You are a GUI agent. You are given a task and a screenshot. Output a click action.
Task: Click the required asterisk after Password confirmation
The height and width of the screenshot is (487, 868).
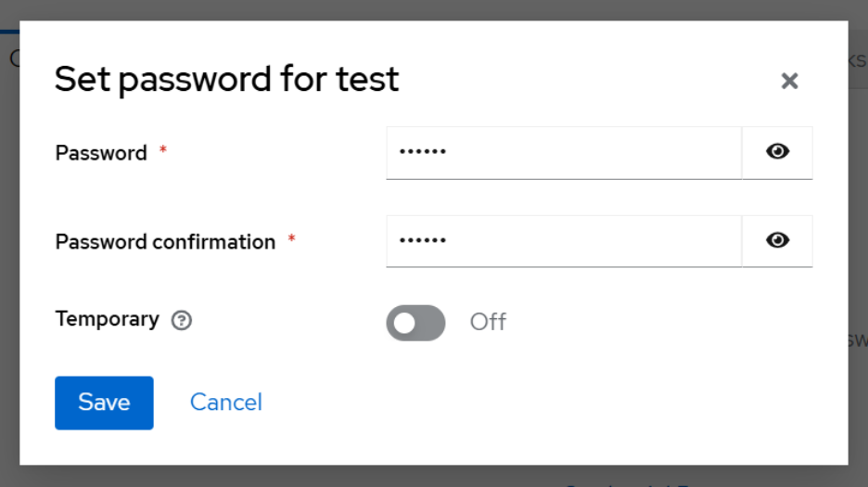(291, 239)
